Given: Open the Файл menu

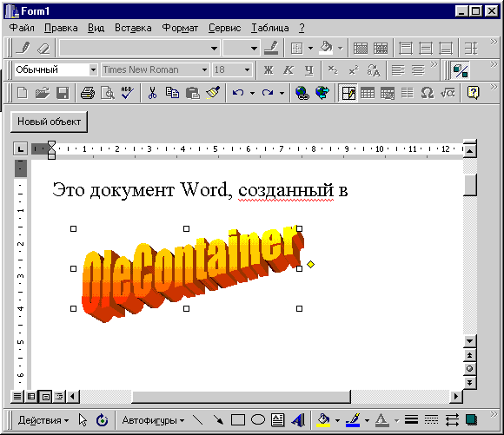Looking at the screenshot, I should pos(22,28).
